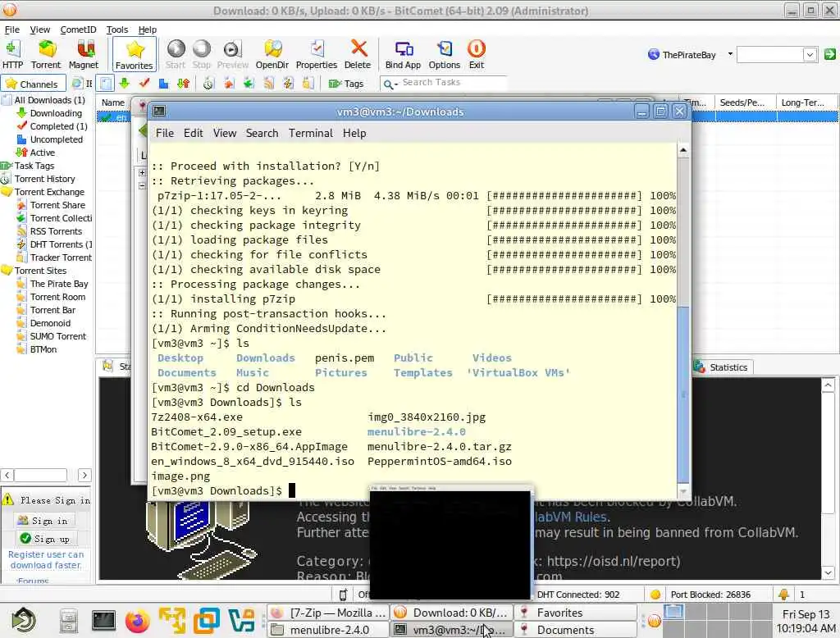
Task: Open the Torrent toolbar button
Action: point(46,54)
